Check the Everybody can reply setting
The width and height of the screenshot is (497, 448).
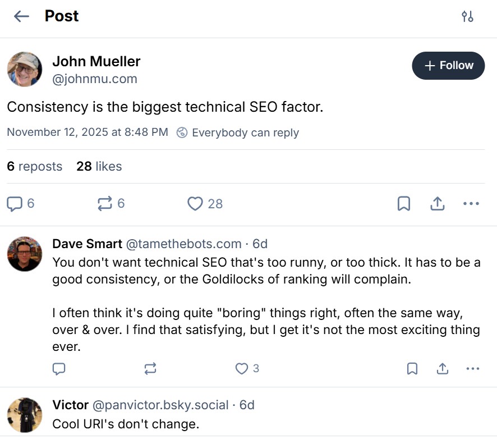[x=238, y=132]
